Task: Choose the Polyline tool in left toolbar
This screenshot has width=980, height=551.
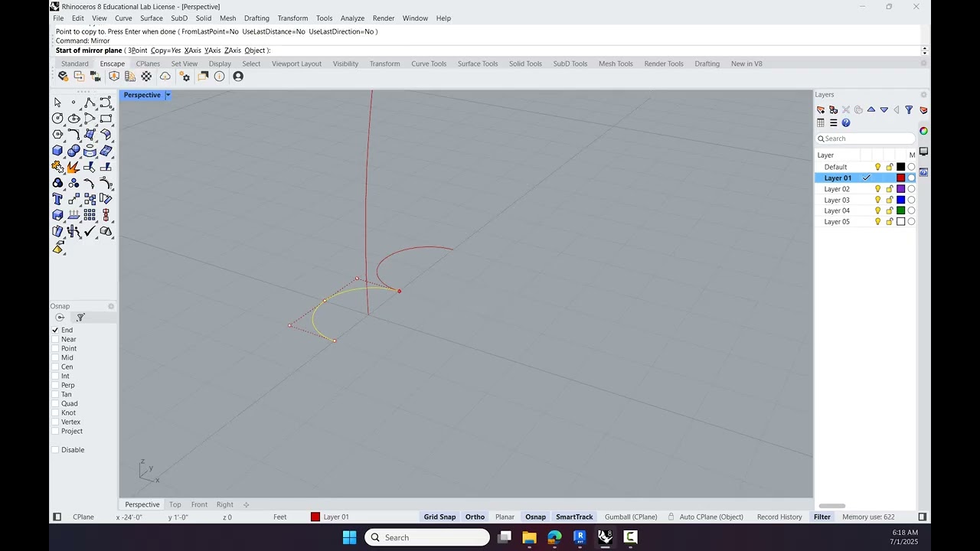Action: [90, 103]
